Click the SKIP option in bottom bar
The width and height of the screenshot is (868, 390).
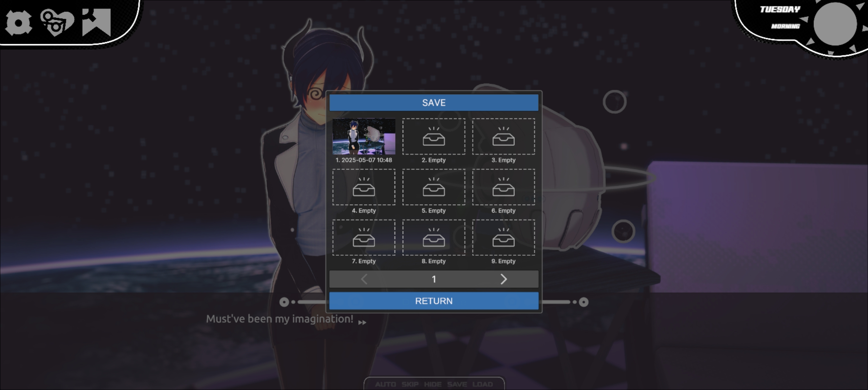[x=410, y=384]
